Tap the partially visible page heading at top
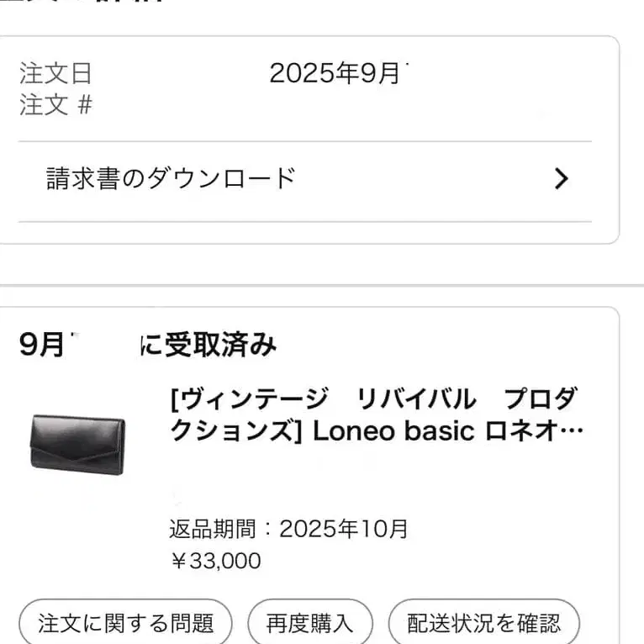This screenshot has width=644, height=644. pos(84,3)
